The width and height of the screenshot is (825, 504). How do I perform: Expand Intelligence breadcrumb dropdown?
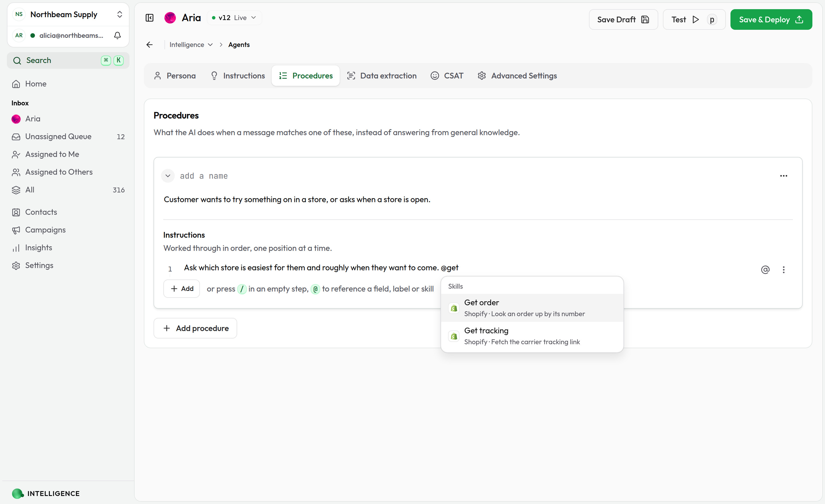tap(191, 45)
